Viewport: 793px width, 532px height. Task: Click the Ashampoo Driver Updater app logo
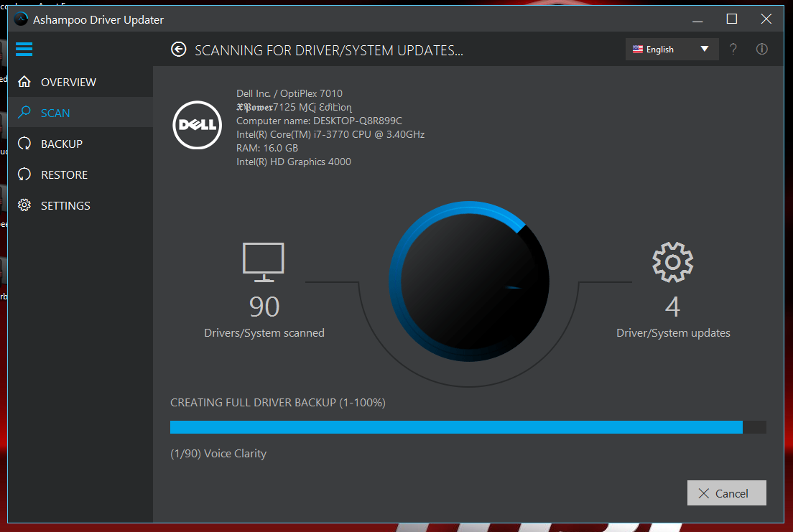click(22, 19)
